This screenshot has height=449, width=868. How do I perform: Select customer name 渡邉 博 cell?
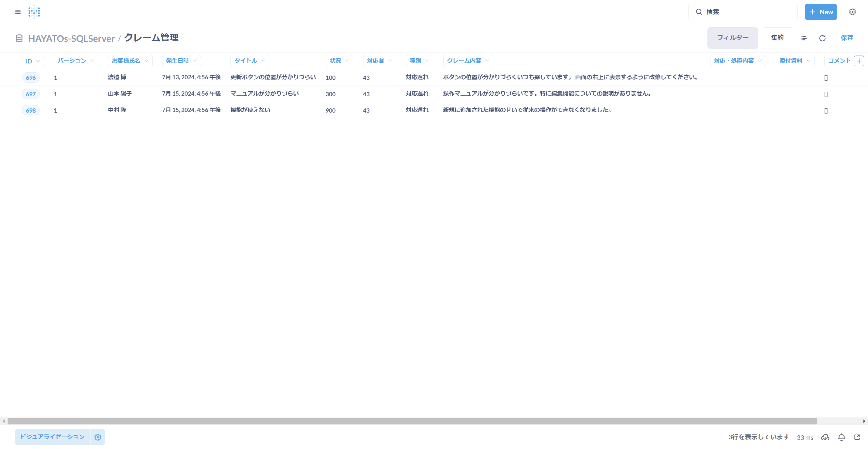click(x=117, y=77)
